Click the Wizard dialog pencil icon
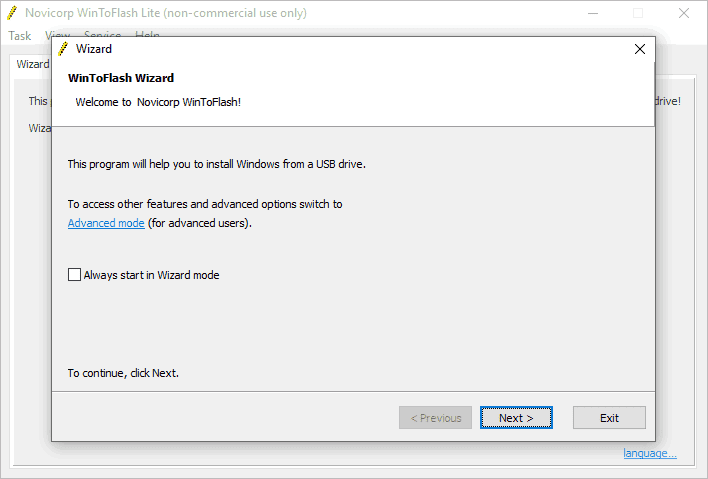708x479 pixels. 63,49
